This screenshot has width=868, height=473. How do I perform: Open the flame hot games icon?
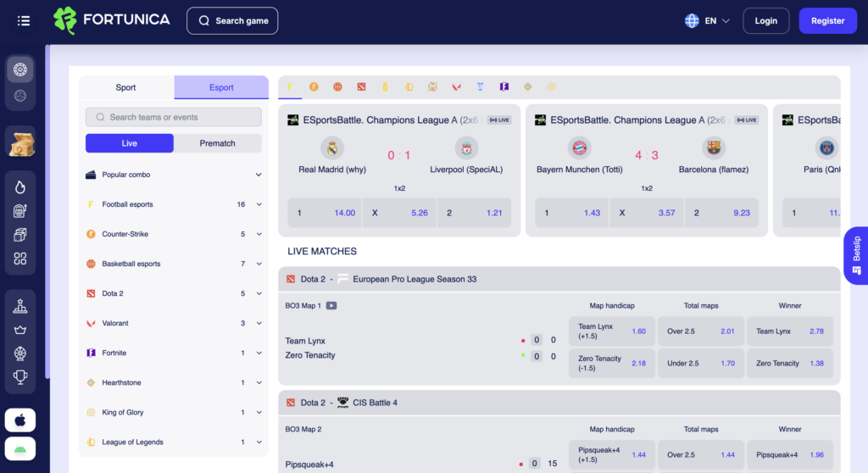point(20,187)
